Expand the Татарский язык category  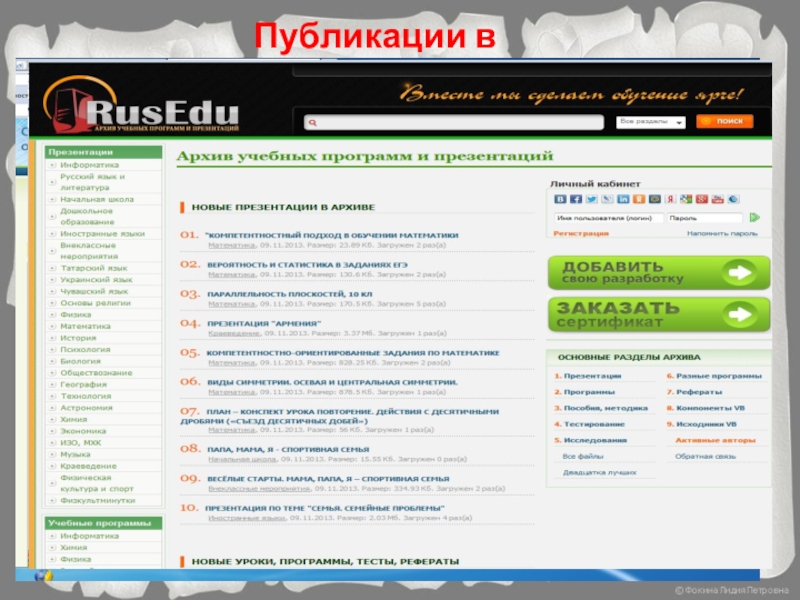(x=52, y=268)
